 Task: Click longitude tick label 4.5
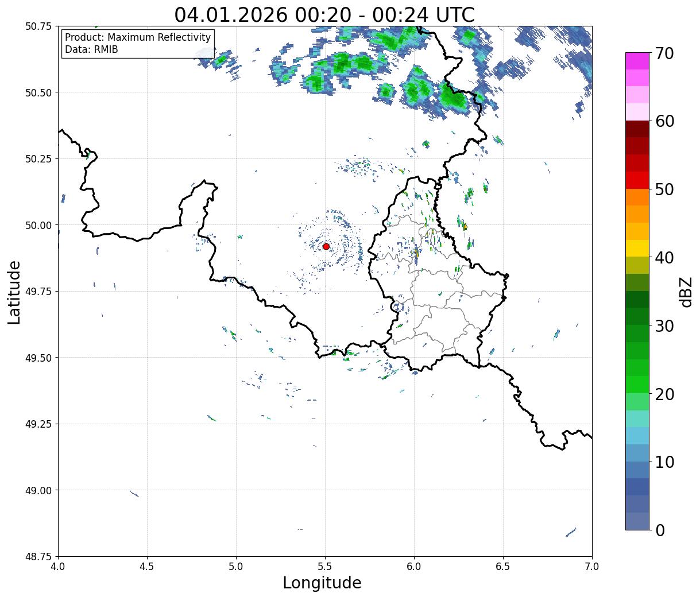pyautogui.click(x=148, y=566)
